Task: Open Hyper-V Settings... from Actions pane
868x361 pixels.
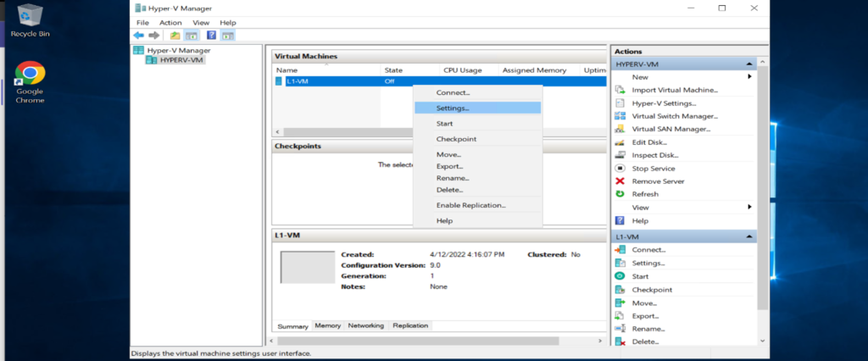Action: [x=664, y=103]
